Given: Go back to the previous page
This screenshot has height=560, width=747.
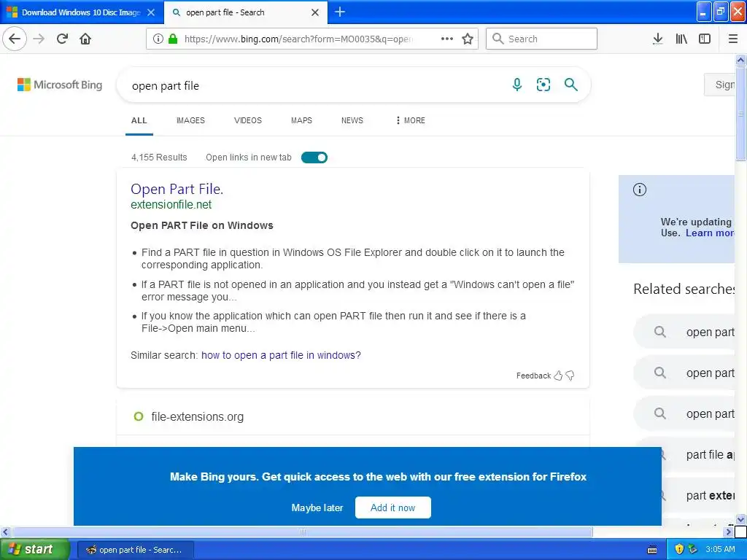Looking at the screenshot, I should coord(15,39).
